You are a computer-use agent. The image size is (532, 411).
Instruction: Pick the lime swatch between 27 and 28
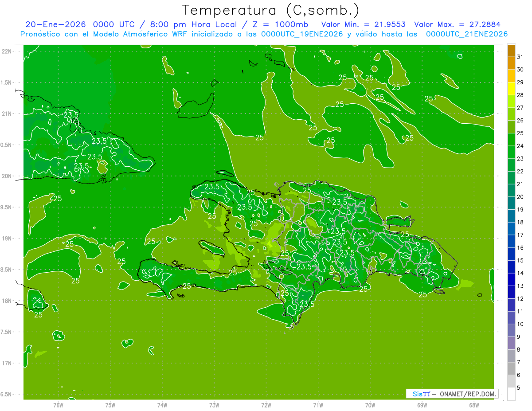tap(512, 102)
